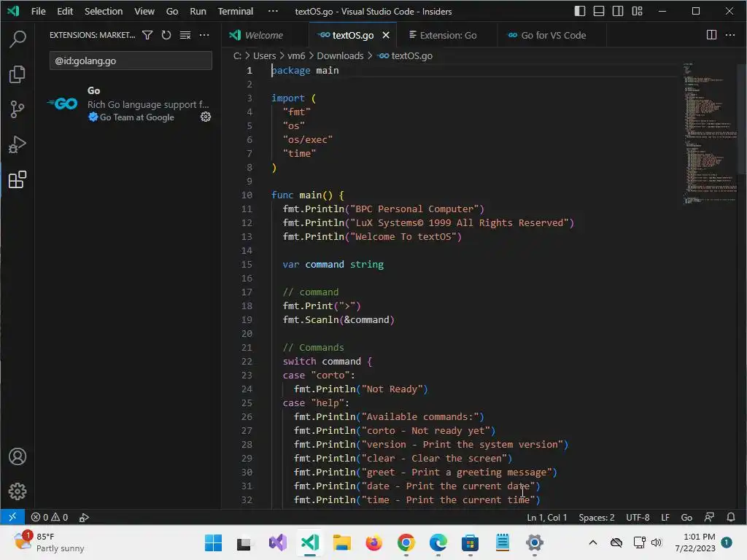747x560 pixels.
Task: Click "switch command {" on line 22
Action: point(328,362)
